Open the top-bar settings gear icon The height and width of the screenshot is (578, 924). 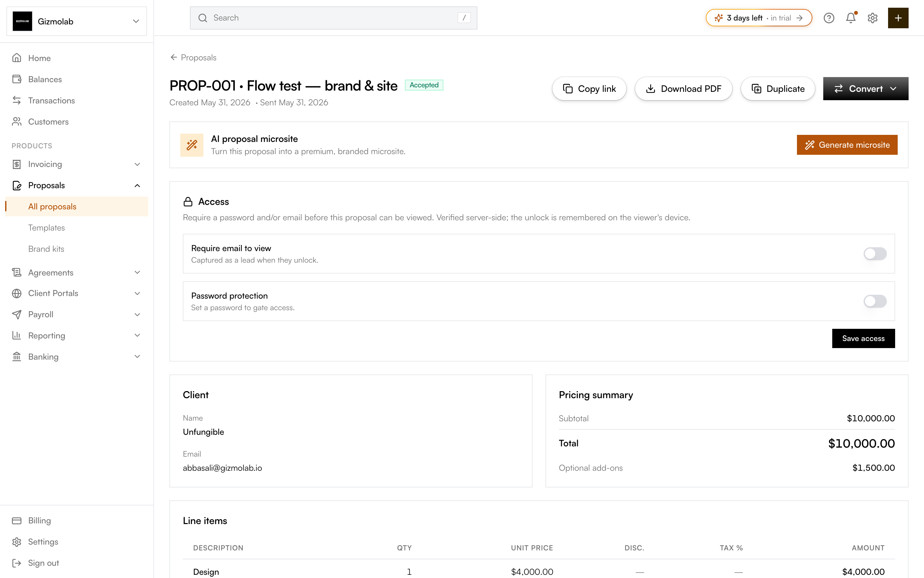pyautogui.click(x=872, y=18)
